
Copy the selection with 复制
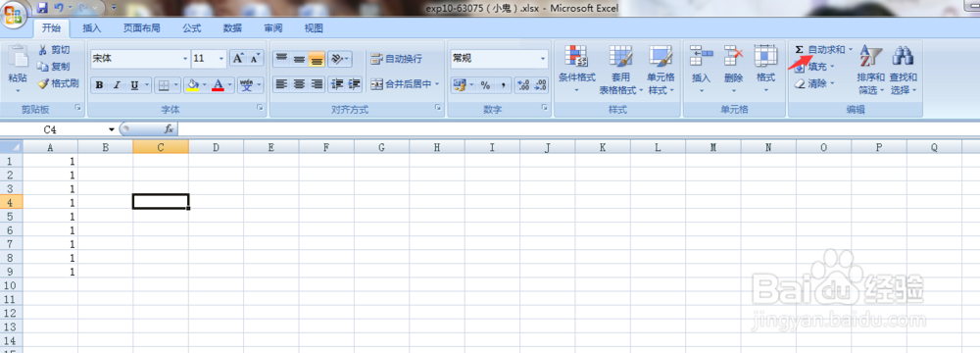(54, 67)
